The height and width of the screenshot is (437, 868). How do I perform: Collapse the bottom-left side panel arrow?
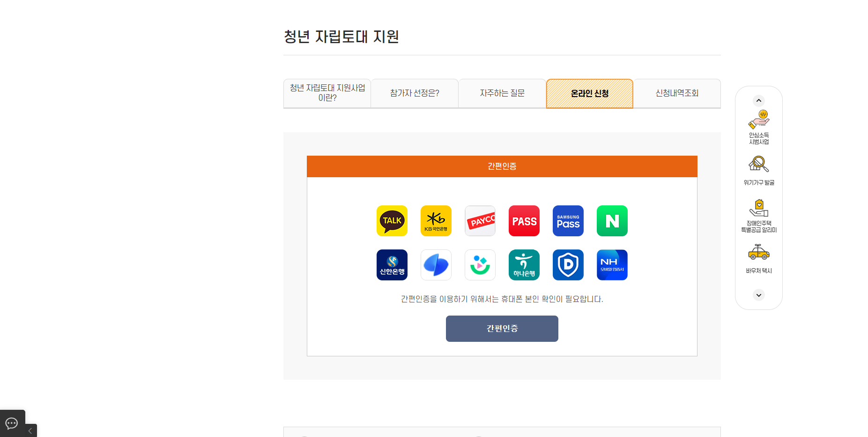(30, 430)
